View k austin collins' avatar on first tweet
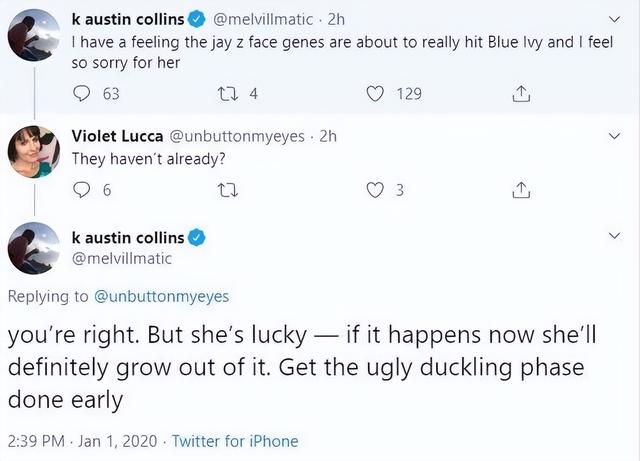This screenshot has width=640, height=461. 35,37
